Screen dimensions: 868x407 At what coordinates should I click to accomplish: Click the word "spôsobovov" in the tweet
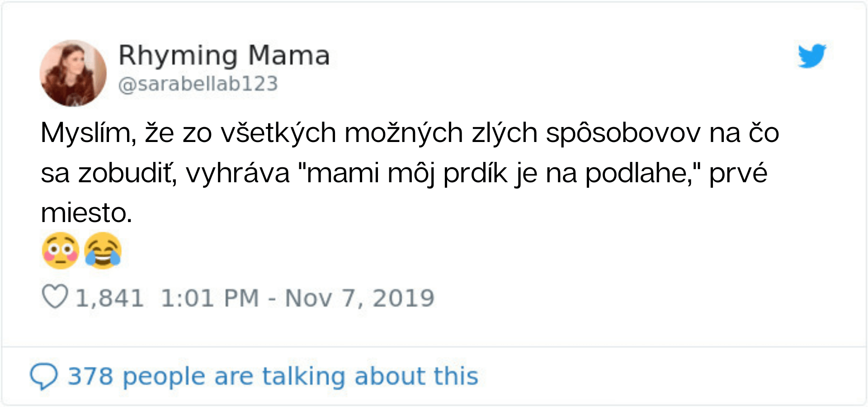(x=623, y=133)
